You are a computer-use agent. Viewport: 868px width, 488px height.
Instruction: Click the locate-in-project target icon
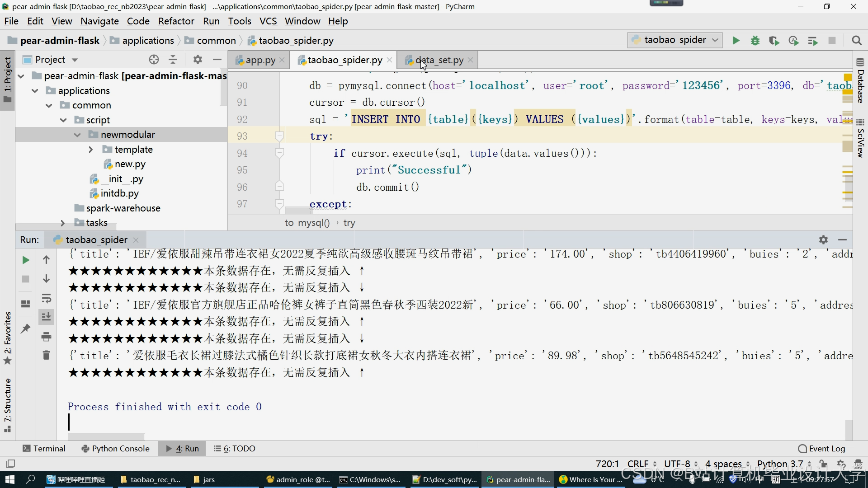point(154,60)
